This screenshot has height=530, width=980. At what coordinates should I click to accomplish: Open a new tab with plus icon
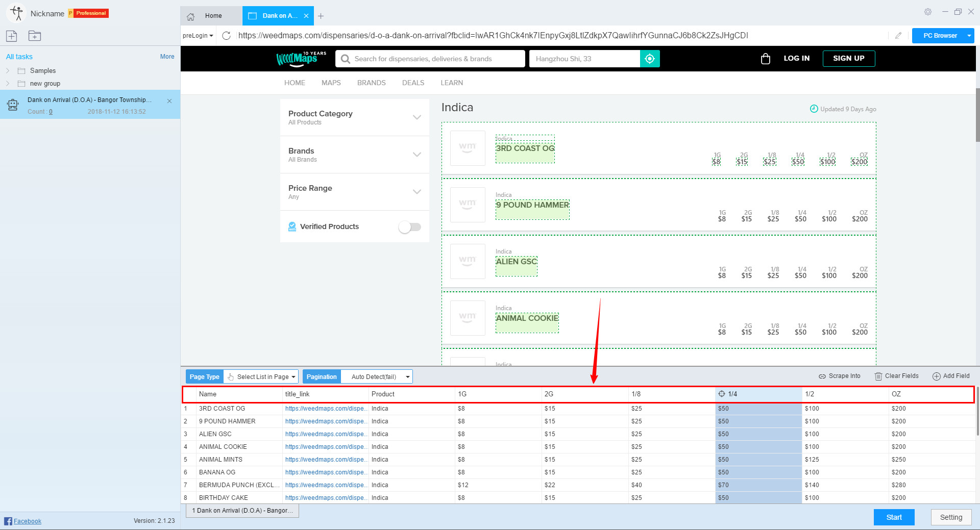click(x=321, y=16)
